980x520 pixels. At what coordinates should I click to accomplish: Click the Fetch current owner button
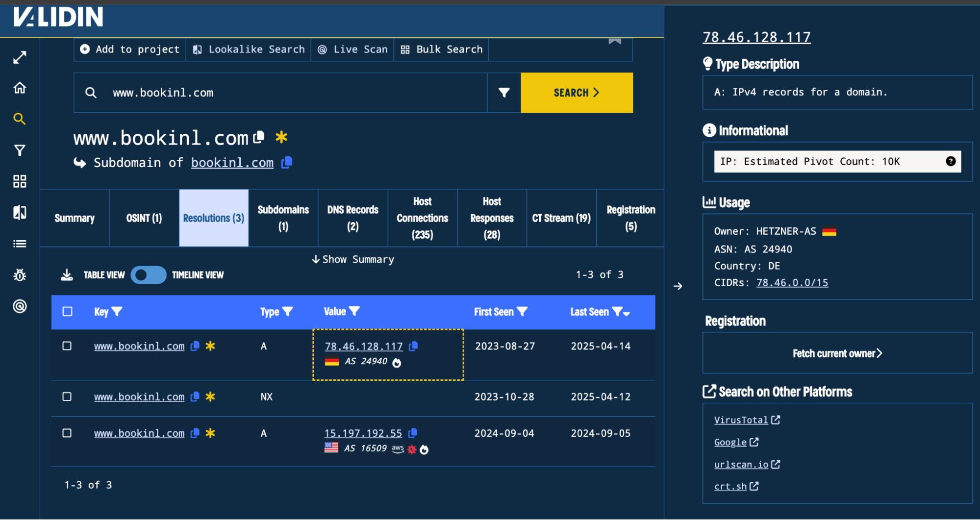coord(837,353)
